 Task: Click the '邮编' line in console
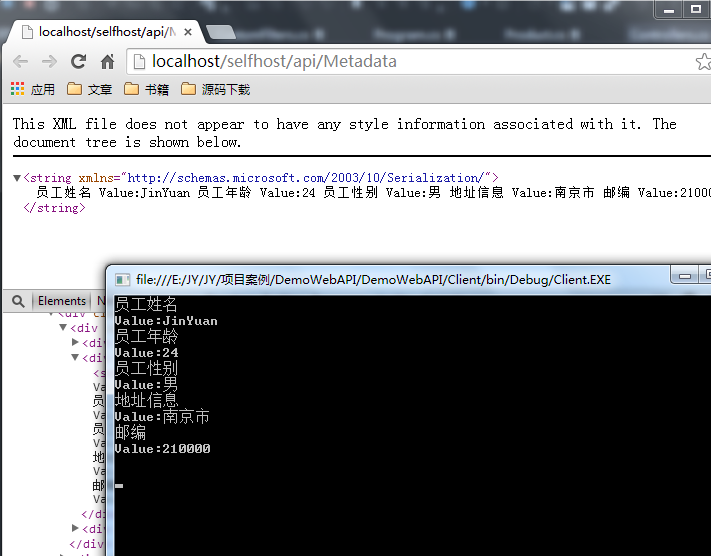(130, 433)
